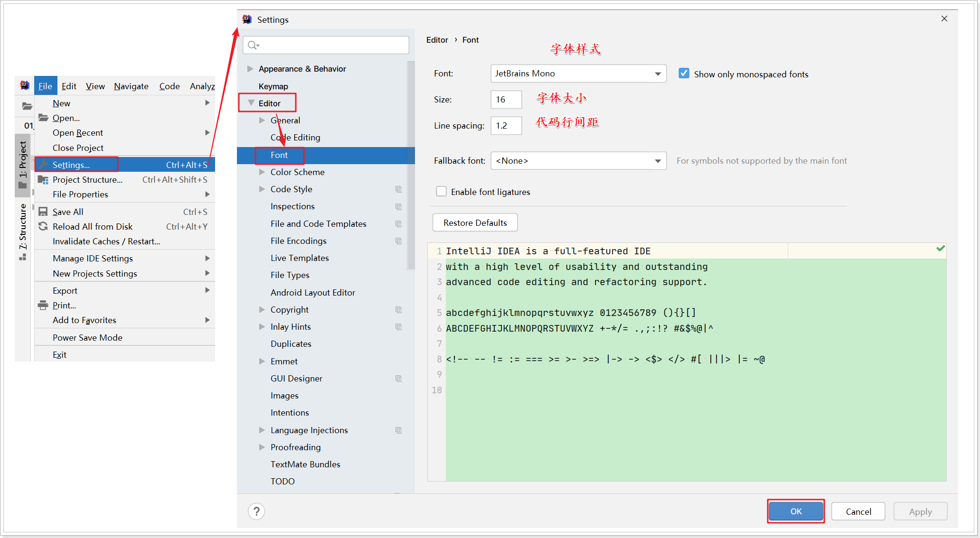Click the Reload All from Disk icon
This screenshot has height=538, width=980.
[x=43, y=226]
